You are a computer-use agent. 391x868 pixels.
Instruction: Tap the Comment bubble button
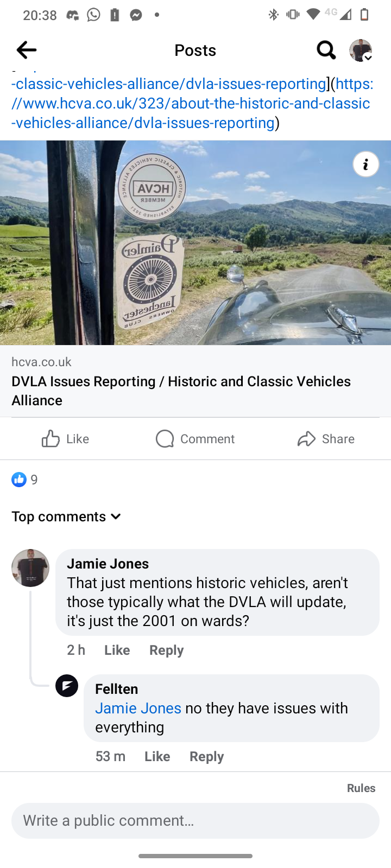click(x=195, y=439)
